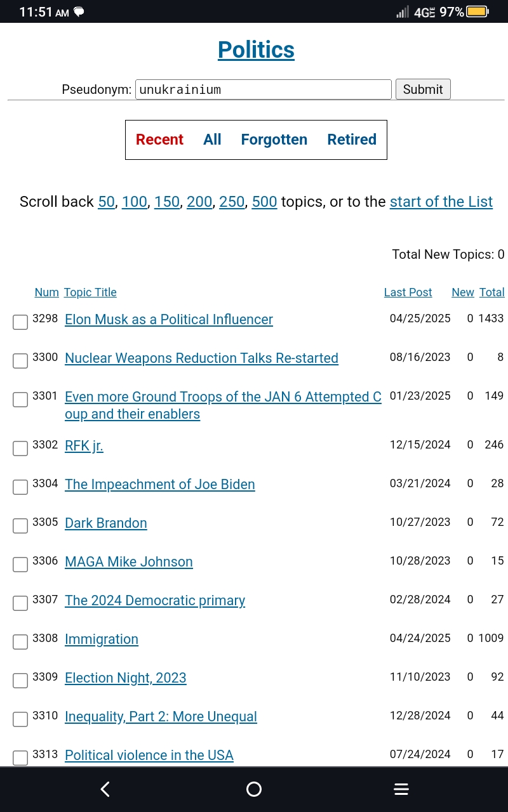Screen dimensions: 508x812
Task: Mark the Dark Brandon topic checkbox
Action: [20, 525]
